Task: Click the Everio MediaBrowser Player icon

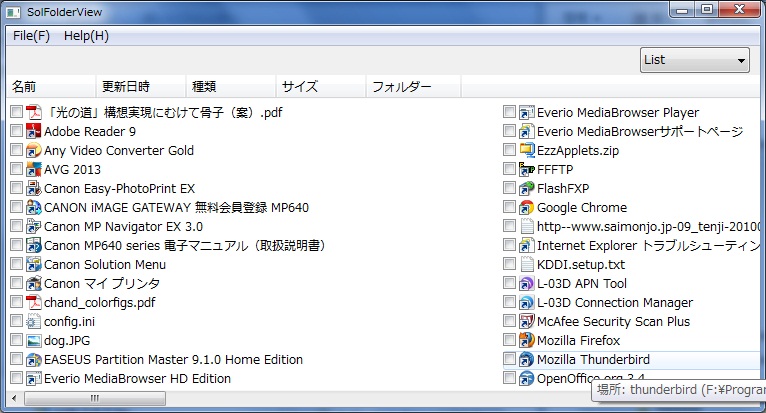Action: (527, 112)
